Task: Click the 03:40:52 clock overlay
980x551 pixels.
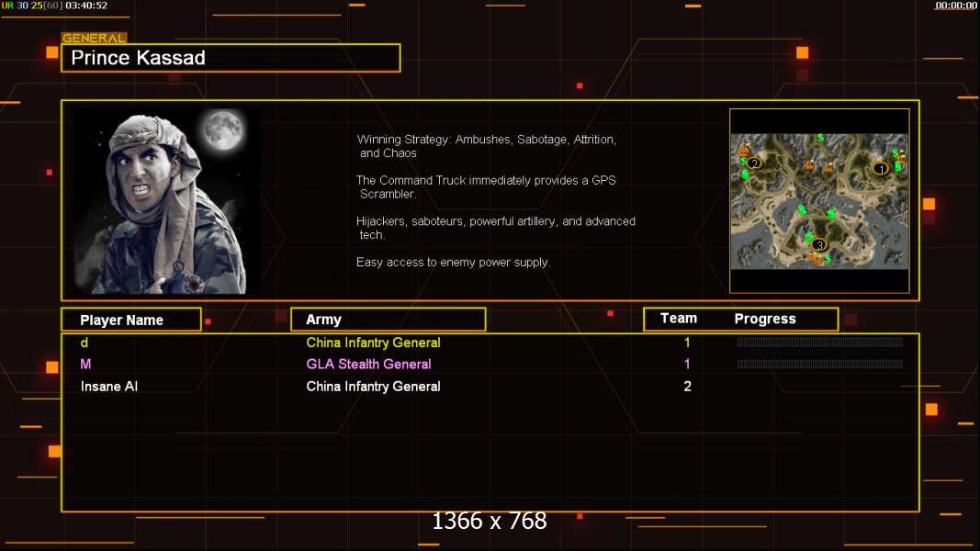Action: [86, 6]
